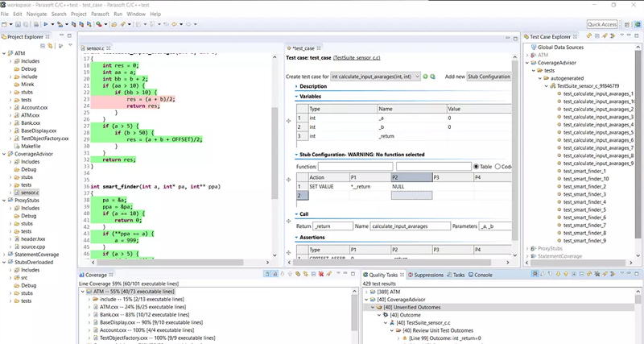This screenshot has height=344, width=644.
Task: Click the Call Name field calculate_input_avarages
Action: pyautogui.click(x=411, y=226)
